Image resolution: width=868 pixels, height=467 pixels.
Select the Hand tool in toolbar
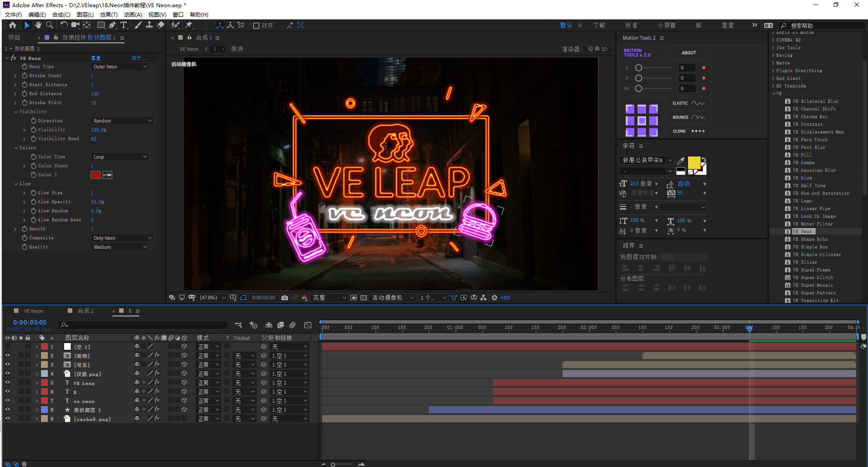[x=38, y=25]
